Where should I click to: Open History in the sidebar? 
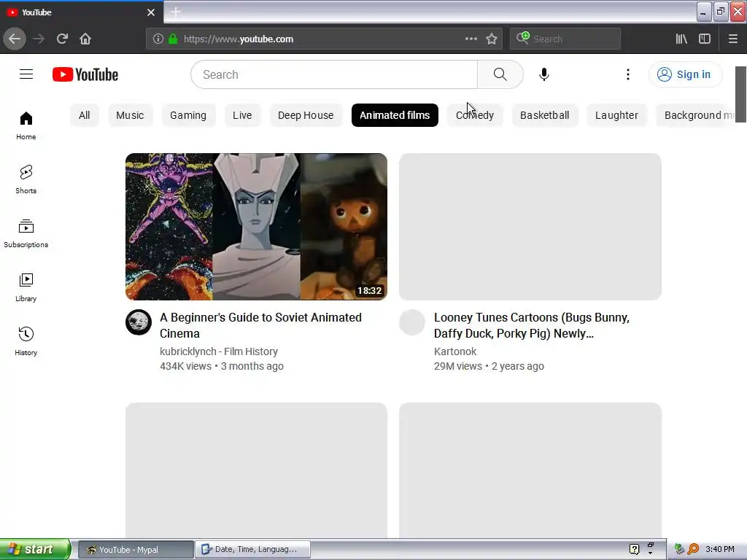[x=26, y=341]
